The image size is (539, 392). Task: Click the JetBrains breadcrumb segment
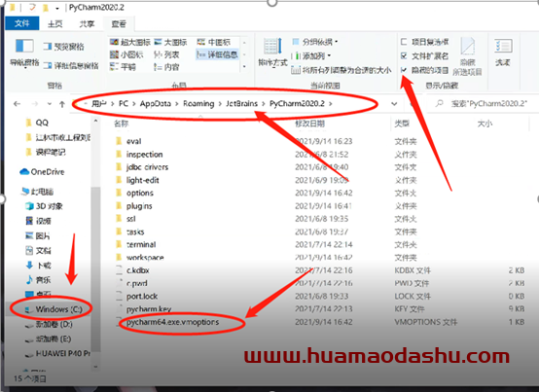click(x=241, y=103)
